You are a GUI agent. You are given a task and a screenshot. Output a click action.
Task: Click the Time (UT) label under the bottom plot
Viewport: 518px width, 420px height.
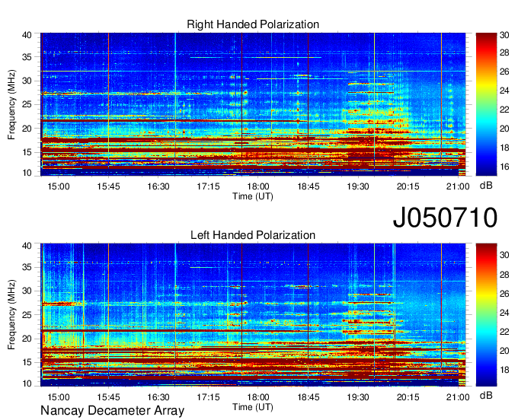coord(253,407)
